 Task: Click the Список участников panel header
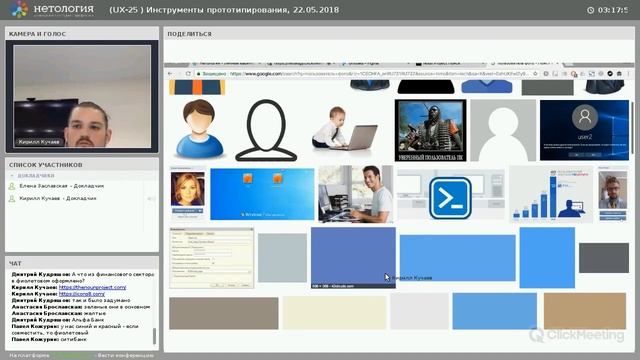82,165
